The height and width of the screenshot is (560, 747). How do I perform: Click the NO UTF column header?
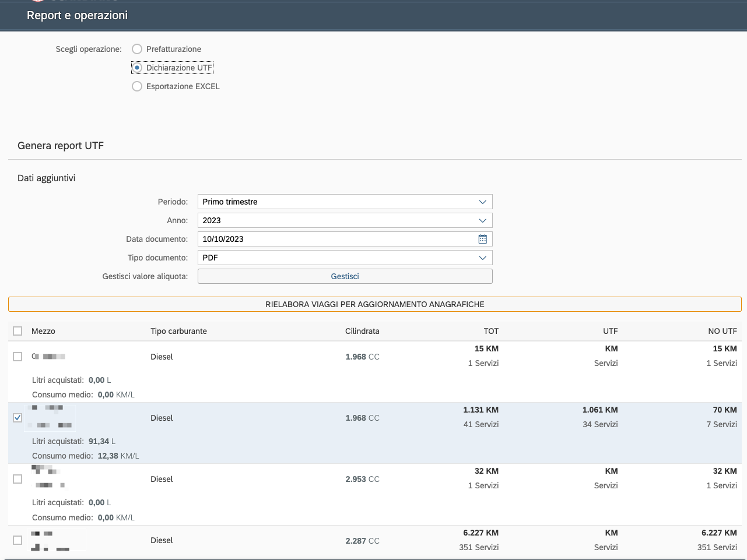point(722,331)
